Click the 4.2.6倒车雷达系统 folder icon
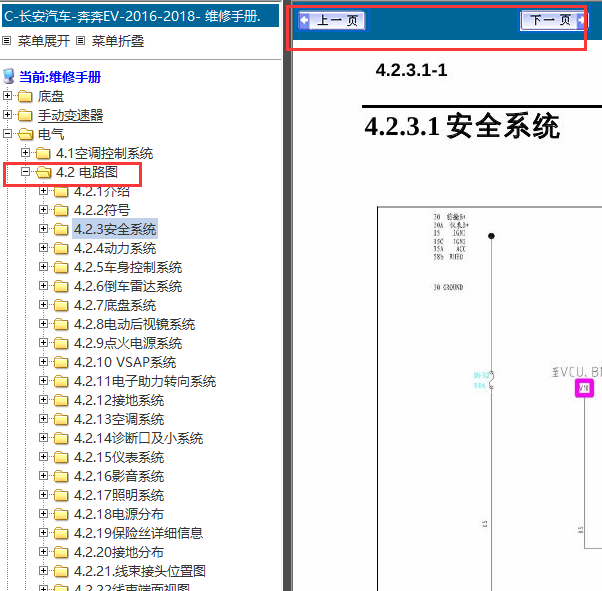The image size is (602, 591). (x=61, y=286)
